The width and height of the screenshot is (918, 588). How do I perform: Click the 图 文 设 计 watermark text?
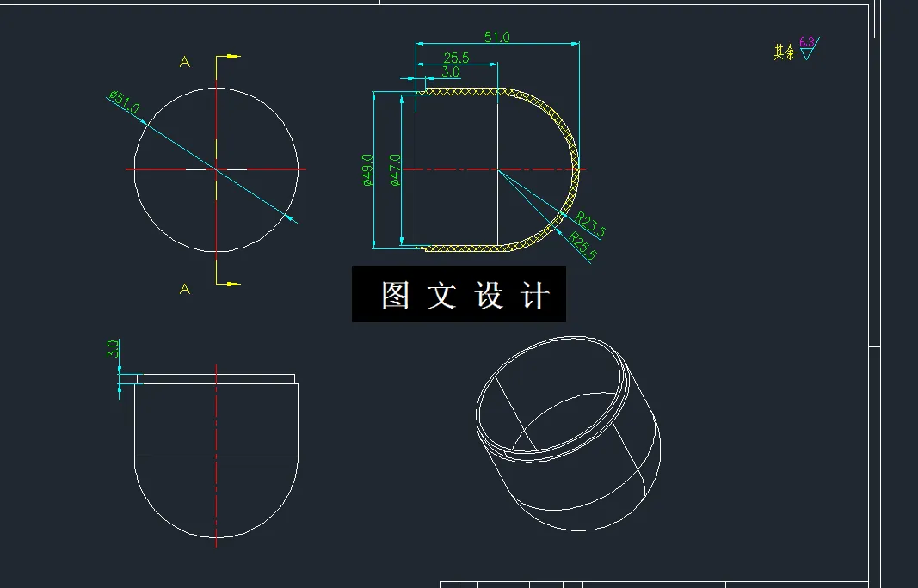(461, 293)
